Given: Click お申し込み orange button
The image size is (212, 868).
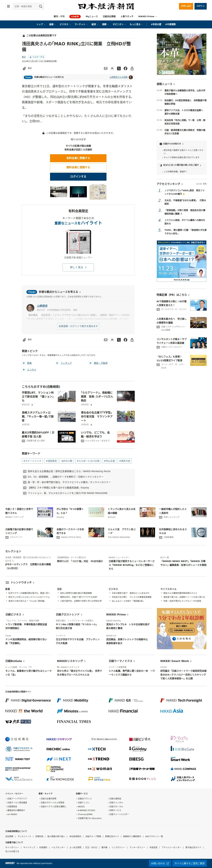Looking at the screenshot, I should (186, 6).
